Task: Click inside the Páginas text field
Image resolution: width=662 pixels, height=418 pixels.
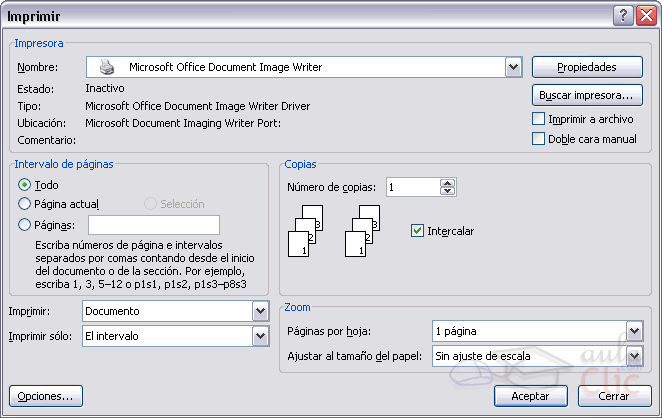Action: (x=153, y=225)
